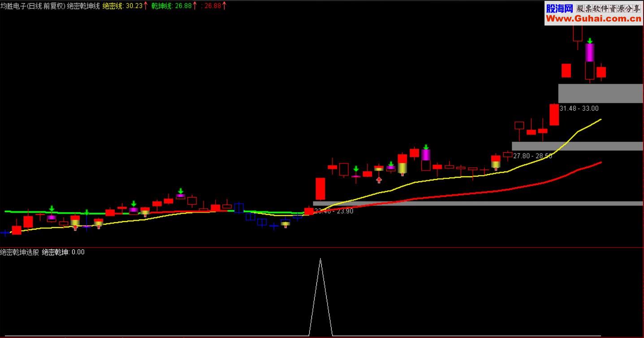The width and height of the screenshot is (644, 338).
Task: Click the 绝密乾坤: 0.00 indicator value
Action: coord(63,252)
